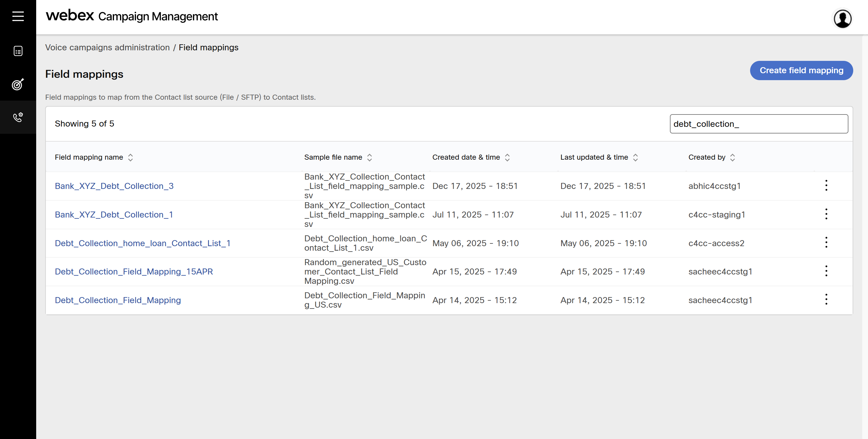Open Bank_XYZ_Debt_Collection_3 mapping link

(114, 186)
